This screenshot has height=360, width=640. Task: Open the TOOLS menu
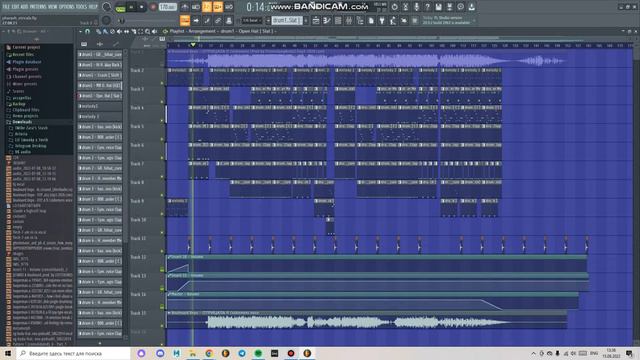pyautogui.click(x=82, y=7)
